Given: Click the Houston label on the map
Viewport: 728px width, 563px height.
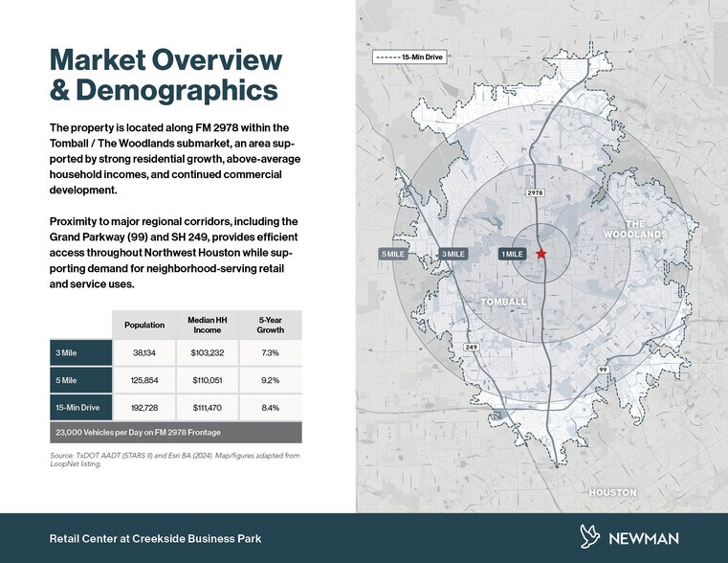Looking at the screenshot, I should [612, 492].
